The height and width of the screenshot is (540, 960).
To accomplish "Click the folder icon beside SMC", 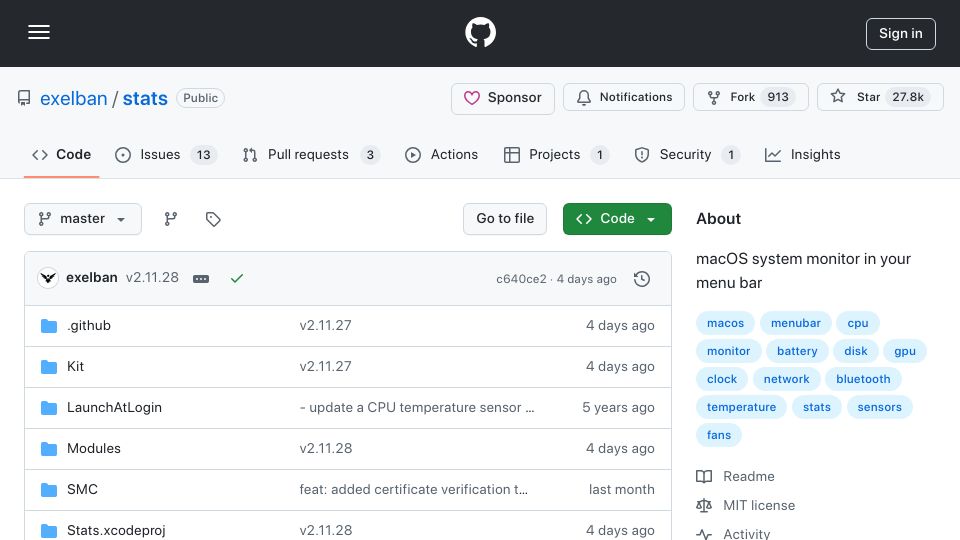I will [49, 490].
